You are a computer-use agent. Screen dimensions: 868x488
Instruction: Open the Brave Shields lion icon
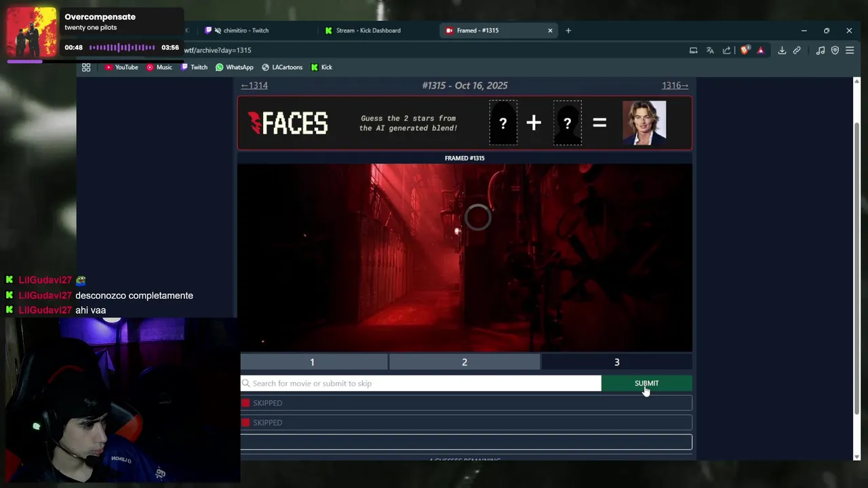(x=745, y=50)
